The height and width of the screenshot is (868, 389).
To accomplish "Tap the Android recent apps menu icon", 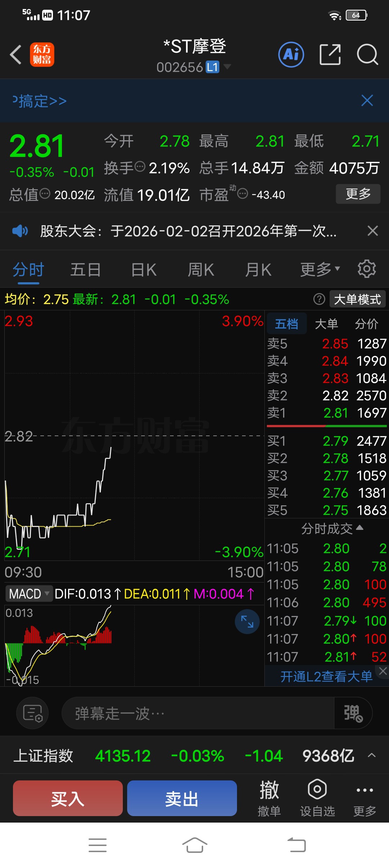I will click(x=98, y=845).
